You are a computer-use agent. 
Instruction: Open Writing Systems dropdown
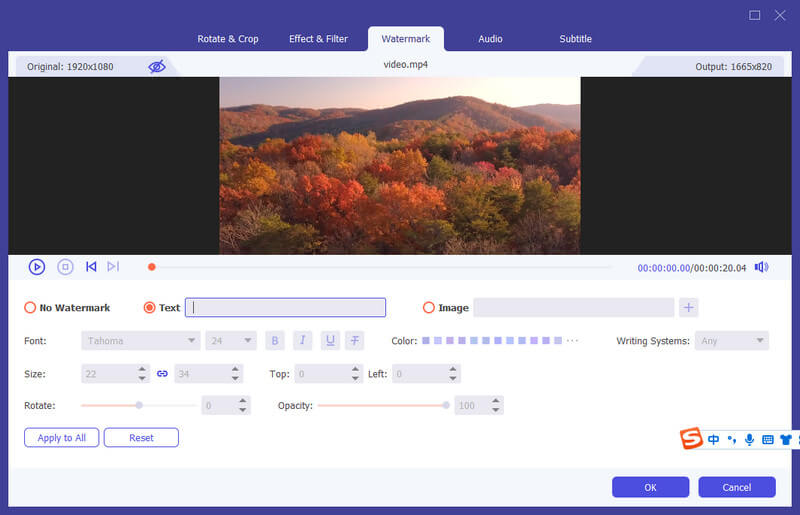click(732, 340)
